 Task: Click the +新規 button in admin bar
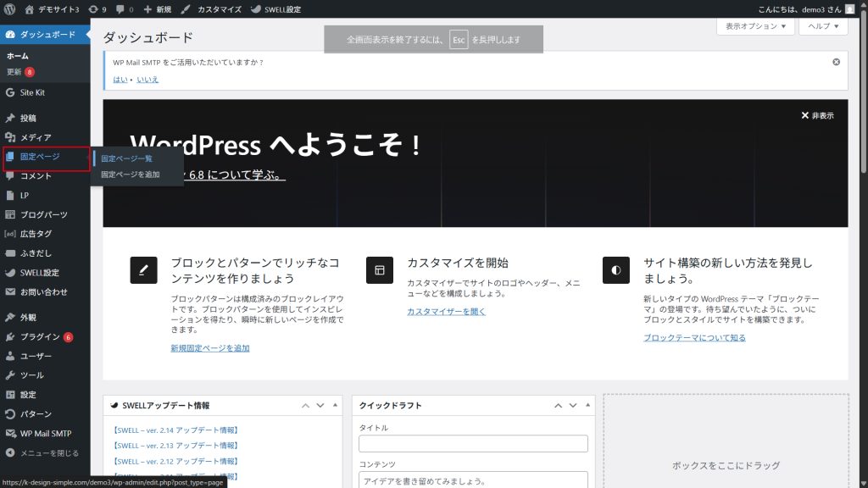click(x=158, y=9)
